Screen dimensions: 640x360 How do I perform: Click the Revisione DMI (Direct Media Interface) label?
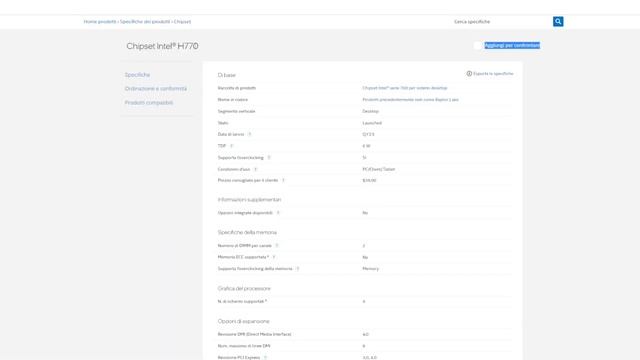[254, 334]
